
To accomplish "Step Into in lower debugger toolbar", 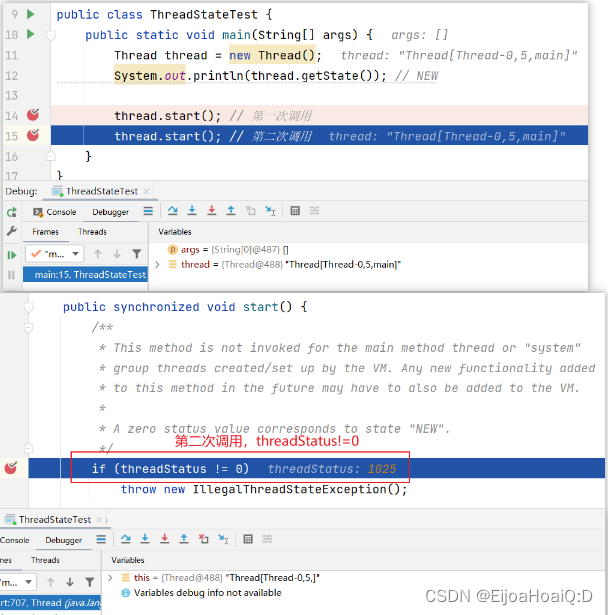I will [145, 539].
